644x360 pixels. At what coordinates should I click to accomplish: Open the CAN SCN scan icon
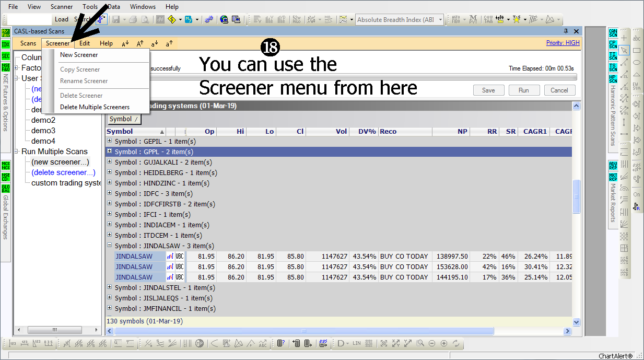pyautogui.click(x=613, y=33)
